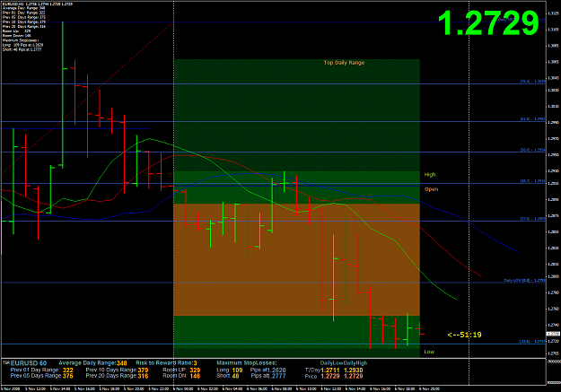
Task: Click the Prev 01 Day Range value 322
Action: coord(67,370)
